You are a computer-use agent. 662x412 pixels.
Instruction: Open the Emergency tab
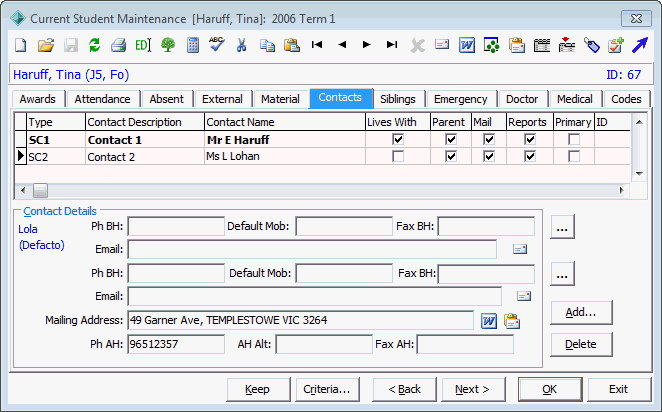(x=461, y=99)
